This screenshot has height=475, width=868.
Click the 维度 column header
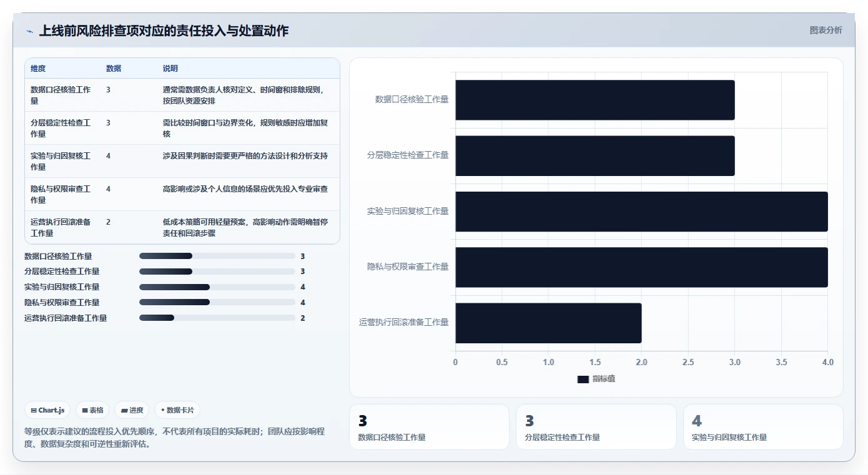(38, 69)
